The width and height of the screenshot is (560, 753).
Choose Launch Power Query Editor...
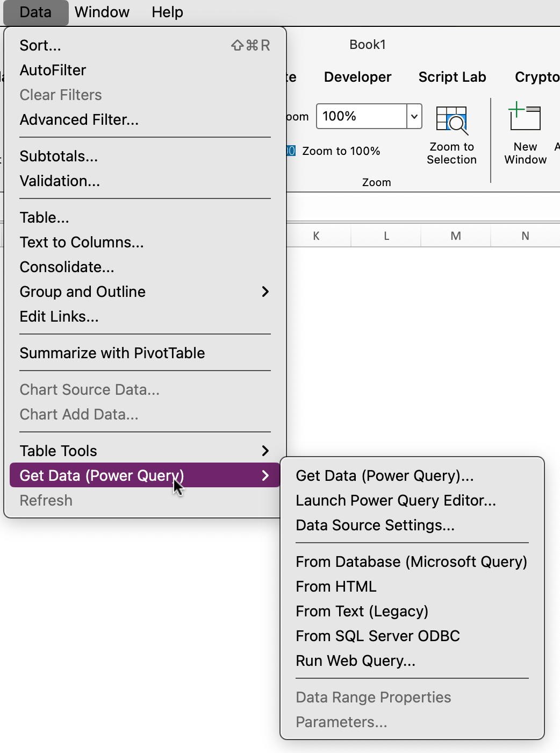(x=396, y=500)
